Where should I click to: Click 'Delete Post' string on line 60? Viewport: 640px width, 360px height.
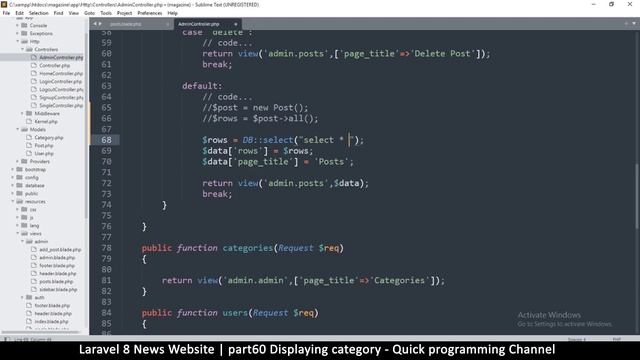click(x=442, y=53)
